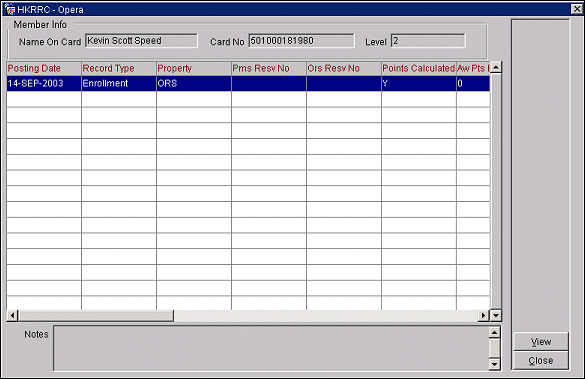The width and height of the screenshot is (585, 379).
Task: Click the grid scroll up arrow
Action: coord(496,68)
